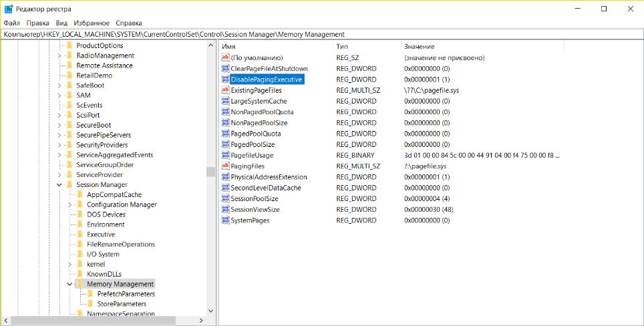
Task: Click the \??\C:\pagefile.sys value text
Action: [x=432, y=90]
